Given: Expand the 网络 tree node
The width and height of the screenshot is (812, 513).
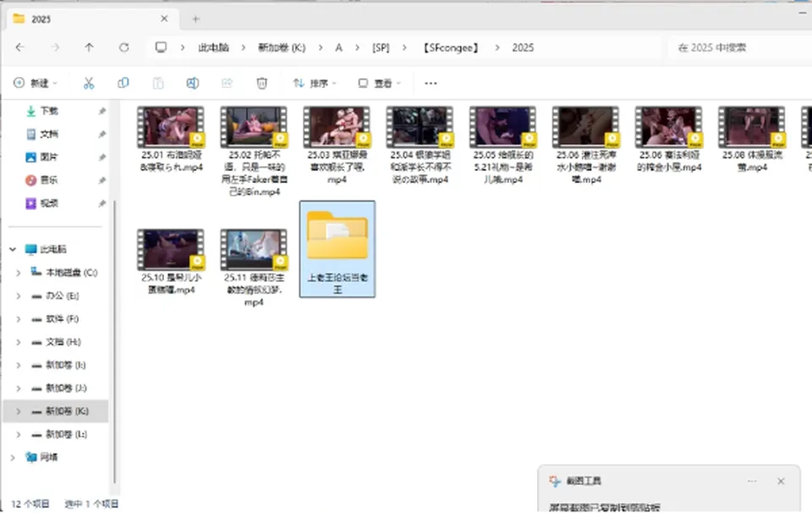Looking at the screenshot, I should pos(13,457).
